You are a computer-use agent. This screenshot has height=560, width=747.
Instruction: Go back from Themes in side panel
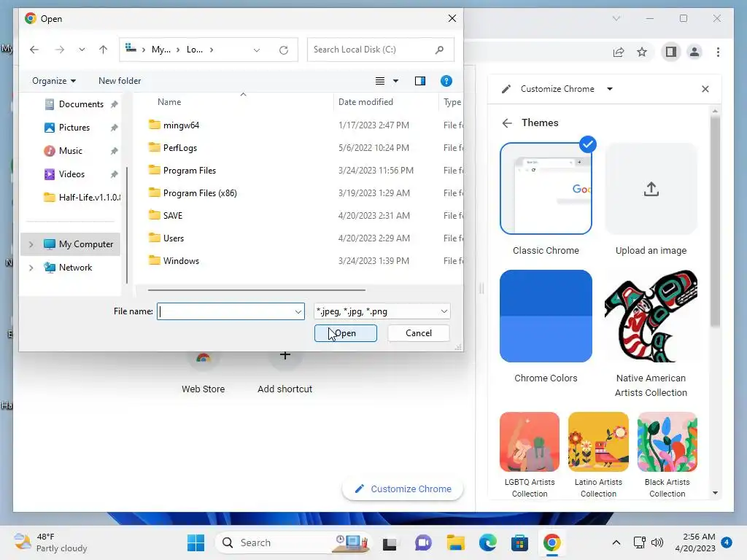click(507, 123)
